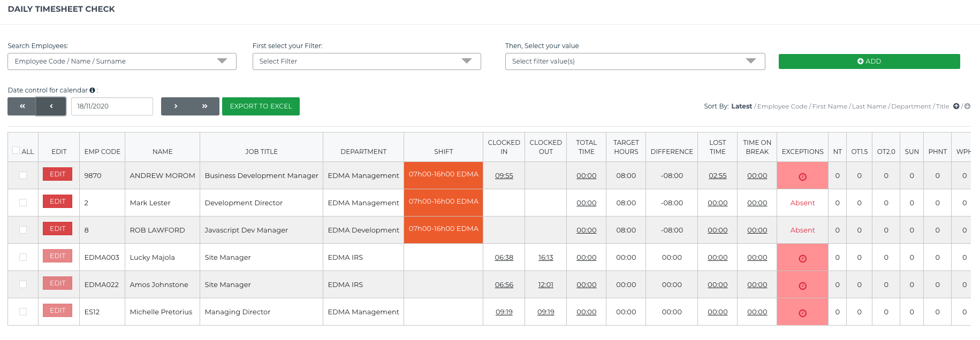This screenshot has height=340, width=980.
Task: Edit Mark Lester's entry
Action: (x=57, y=202)
